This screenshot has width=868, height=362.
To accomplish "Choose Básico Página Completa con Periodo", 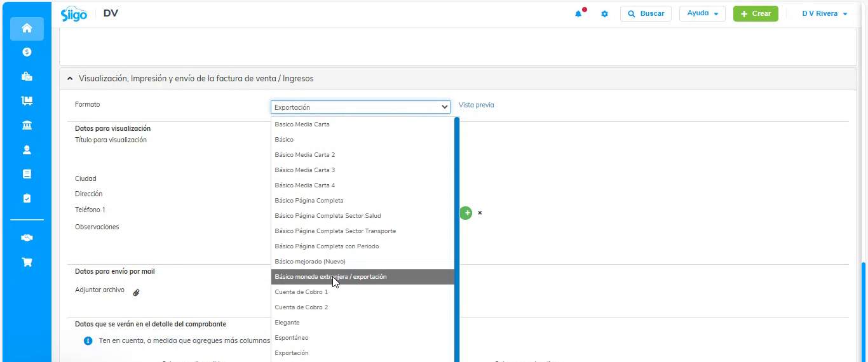I will [x=362, y=246].
